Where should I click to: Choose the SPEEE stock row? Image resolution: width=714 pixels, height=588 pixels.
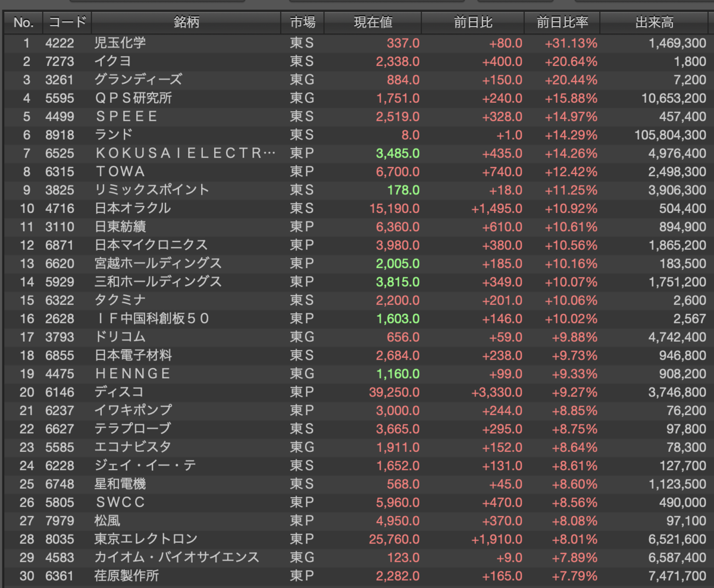[357, 117]
